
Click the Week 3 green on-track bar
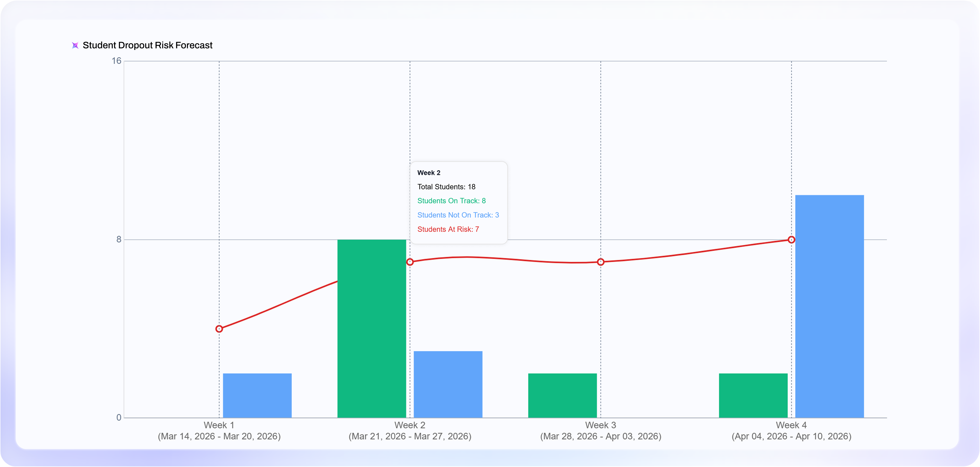tap(563, 395)
